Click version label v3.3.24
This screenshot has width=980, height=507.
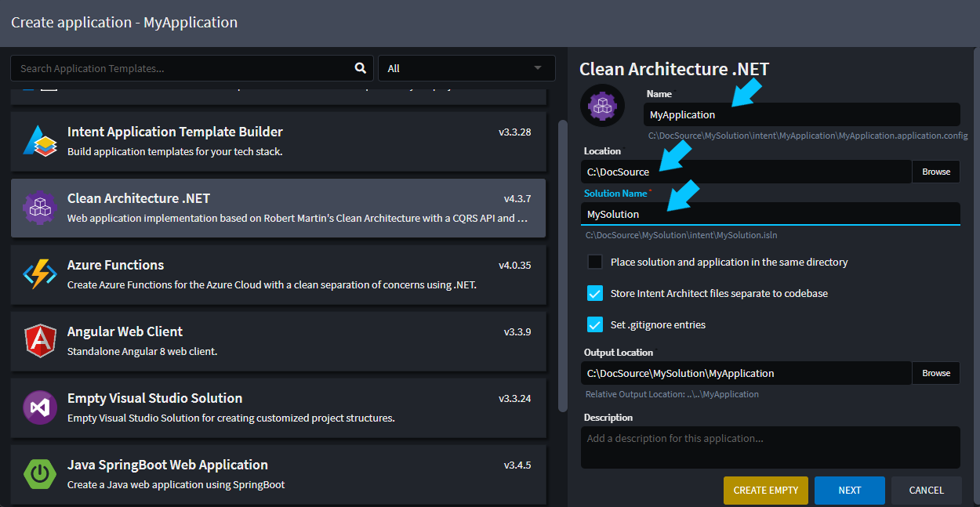tap(515, 399)
